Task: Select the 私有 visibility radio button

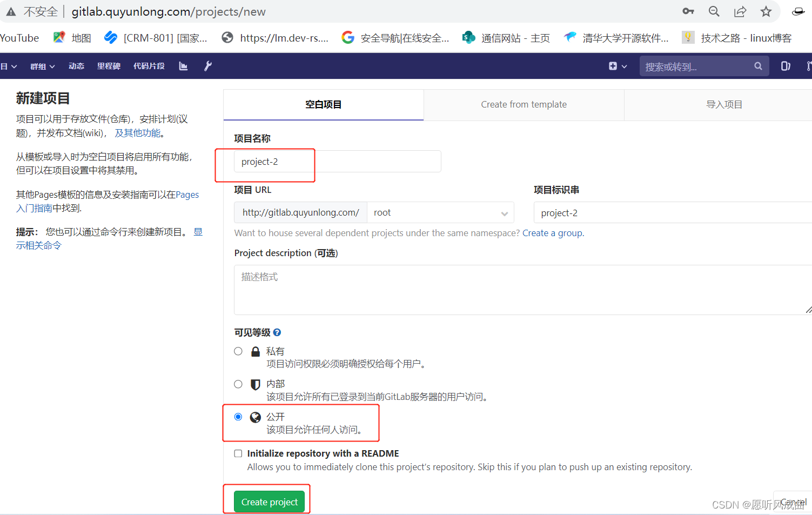Action: pos(238,351)
